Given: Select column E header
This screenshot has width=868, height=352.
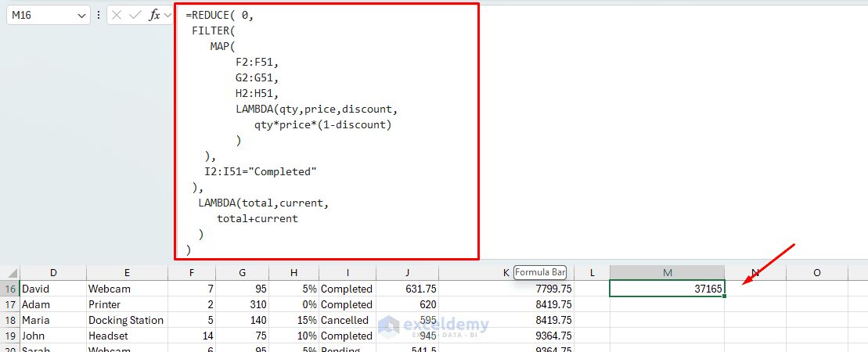Looking at the screenshot, I should pos(128,272).
